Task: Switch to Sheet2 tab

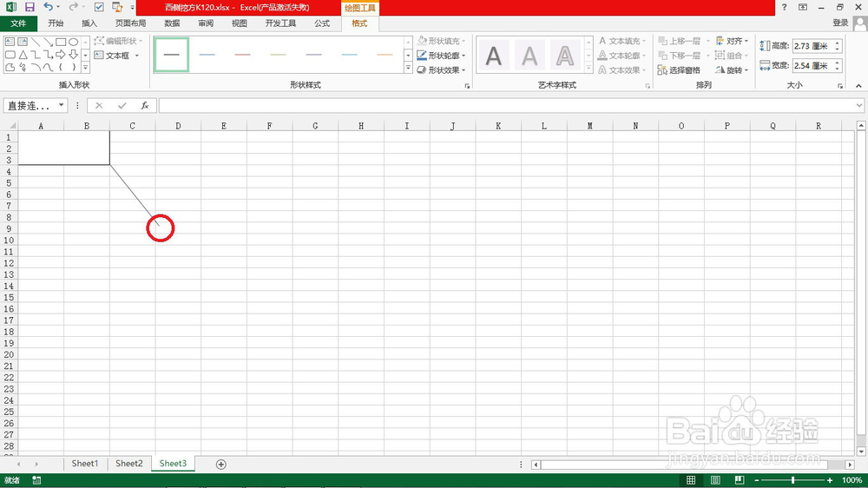Action: [x=129, y=464]
